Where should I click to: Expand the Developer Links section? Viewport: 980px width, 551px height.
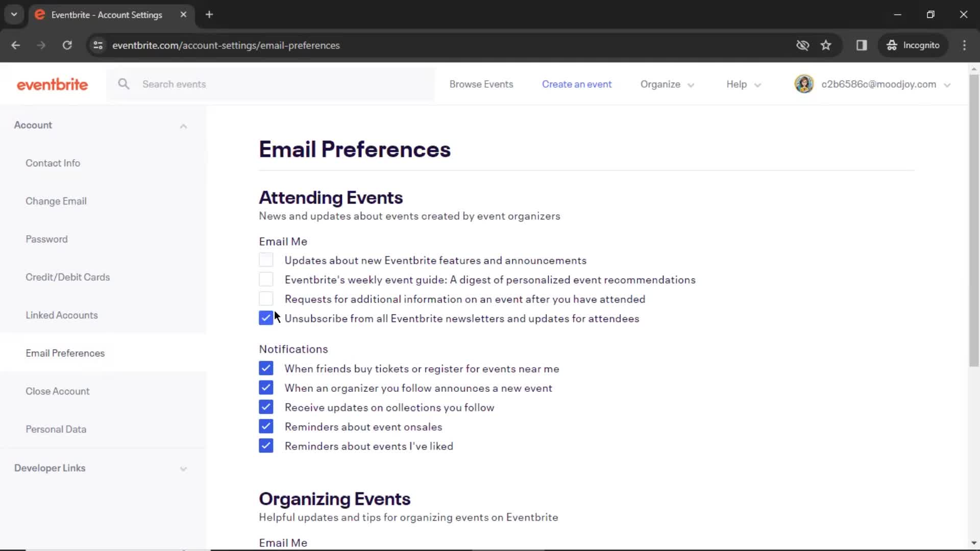pos(183,468)
